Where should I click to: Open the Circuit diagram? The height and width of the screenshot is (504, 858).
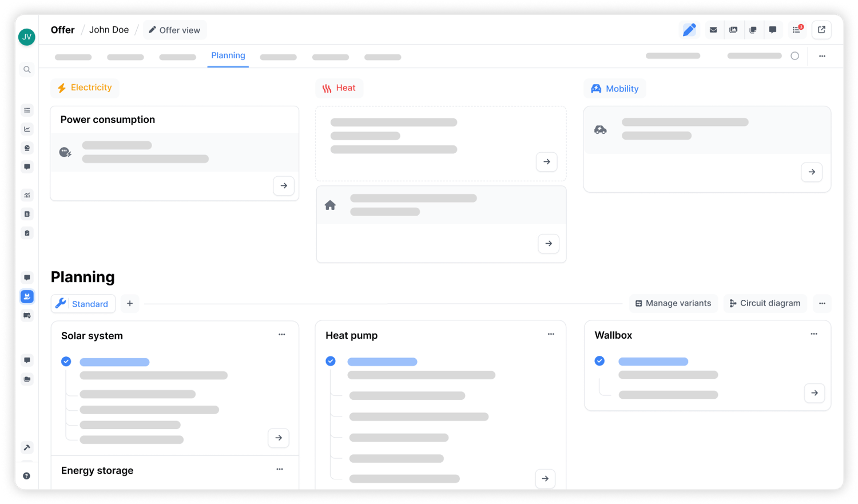765,303
